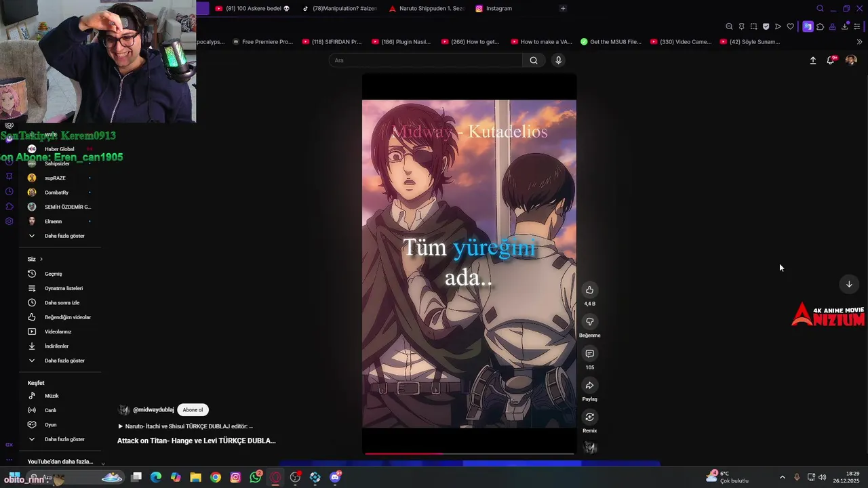The width and height of the screenshot is (868, 488).
Task: Show more bookmarks with double chevron
Action: 859,41
